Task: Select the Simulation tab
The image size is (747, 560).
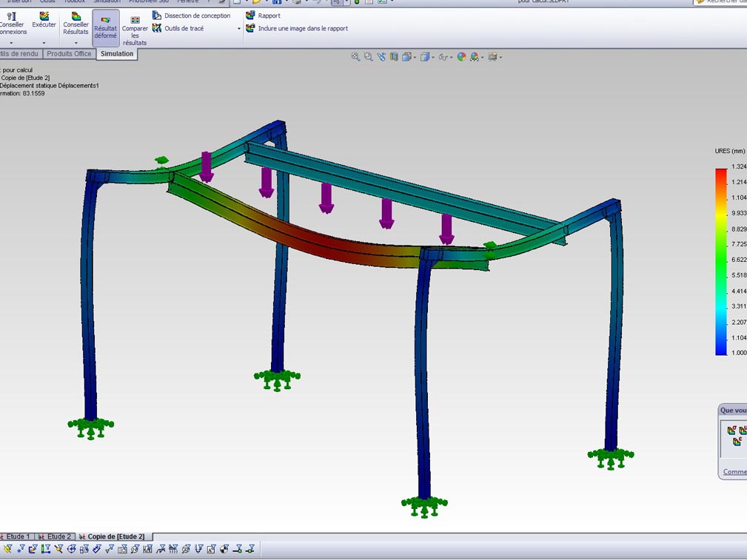Action: (x=117, y=54)
